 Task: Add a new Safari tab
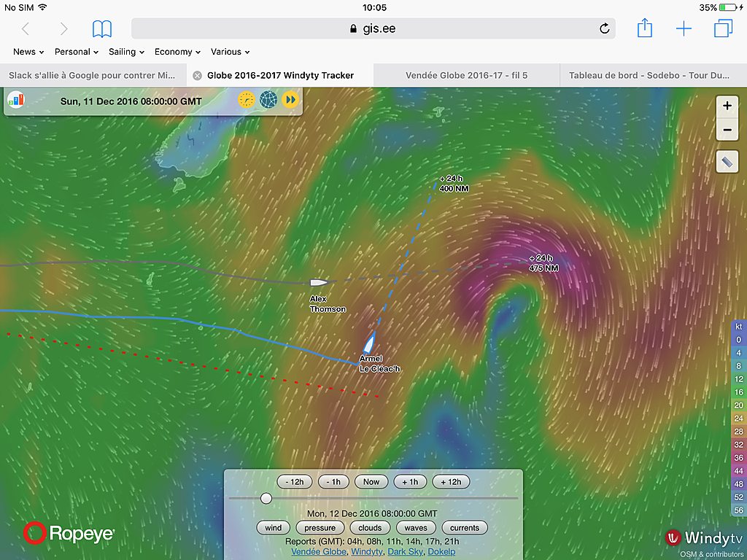pyautogui.click(x=684, y=28)
